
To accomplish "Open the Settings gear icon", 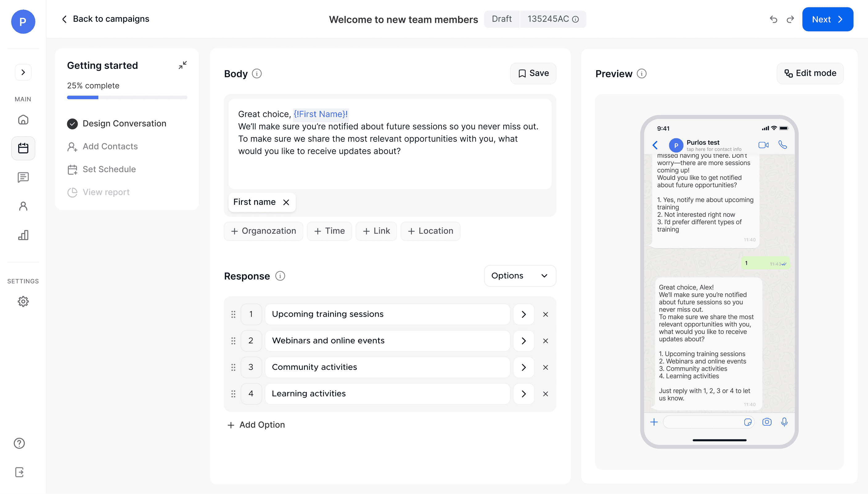I will click(x=23, y=301).
